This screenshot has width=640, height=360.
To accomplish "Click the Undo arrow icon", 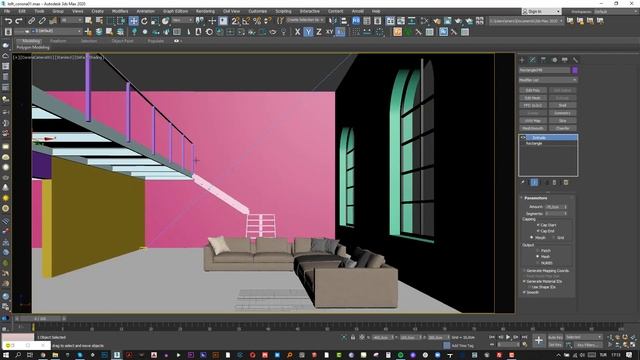I will (8, 21).
